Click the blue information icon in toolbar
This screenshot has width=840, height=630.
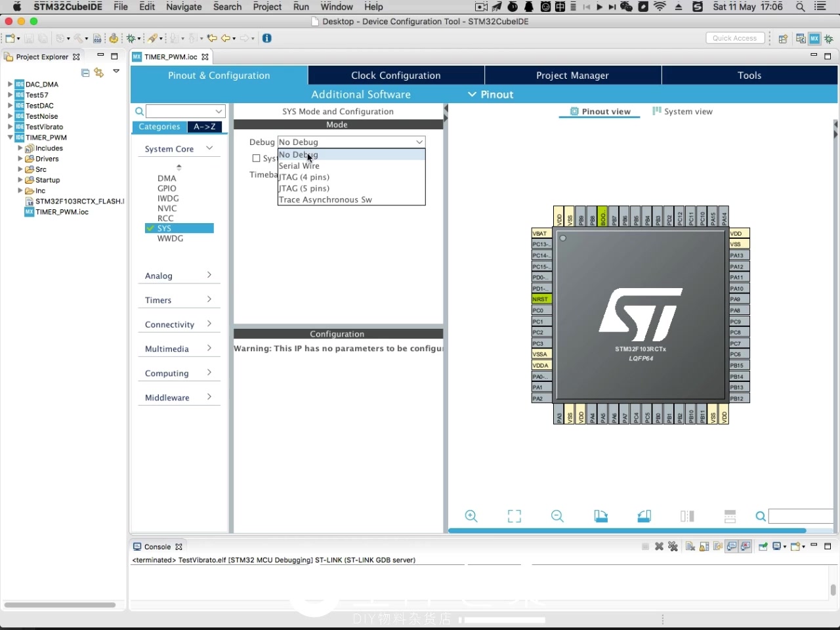[267, 38]
